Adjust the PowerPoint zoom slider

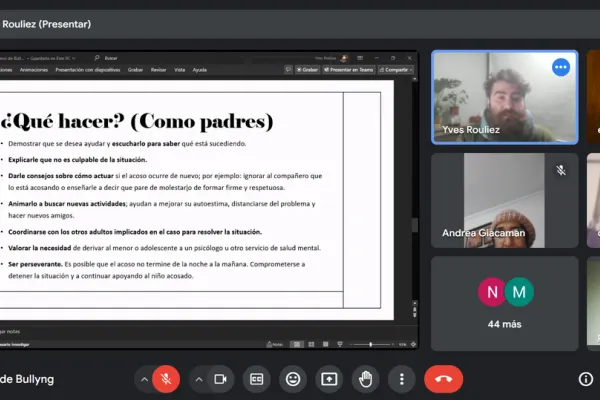coord(370,344)
